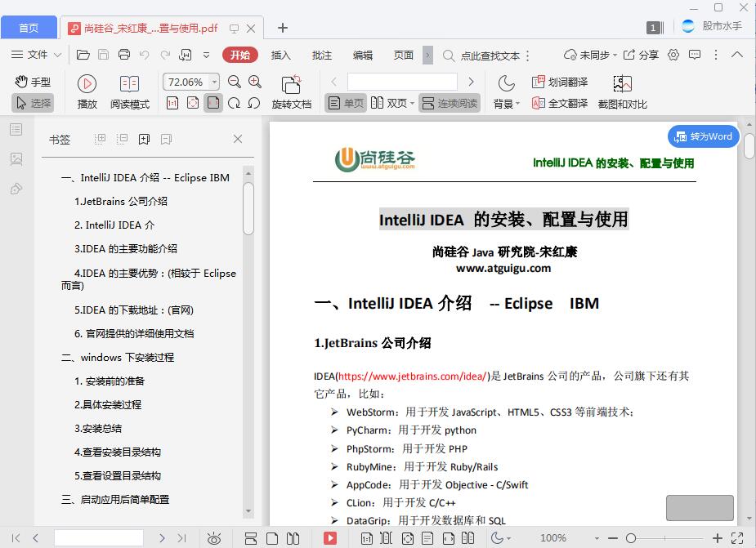The image size is (756, 548).
Task: Open the feedback comment icon
Action: pos(695,55)
